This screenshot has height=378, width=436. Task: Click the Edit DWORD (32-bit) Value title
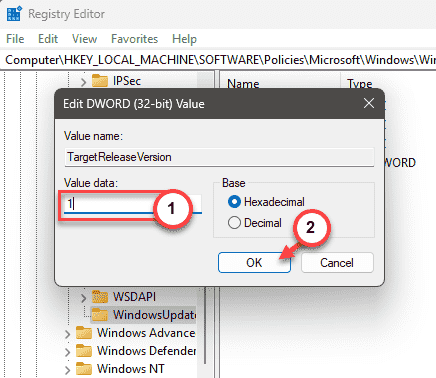134,104
